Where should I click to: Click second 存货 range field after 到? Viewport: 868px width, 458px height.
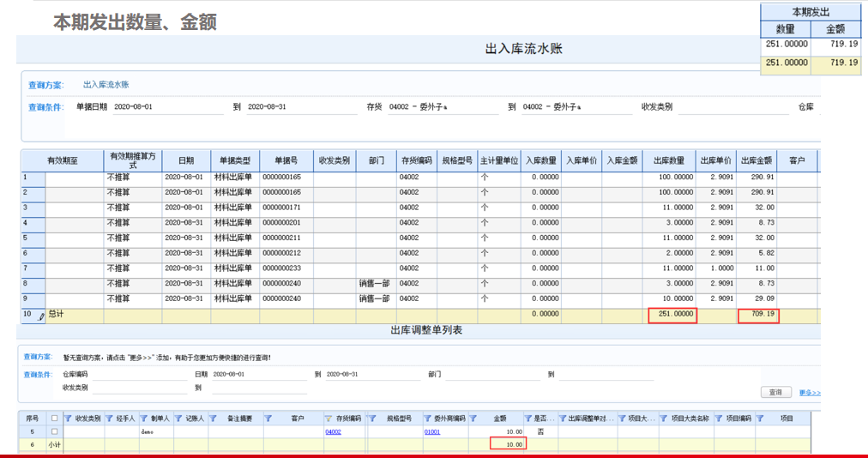coord(577,107)
